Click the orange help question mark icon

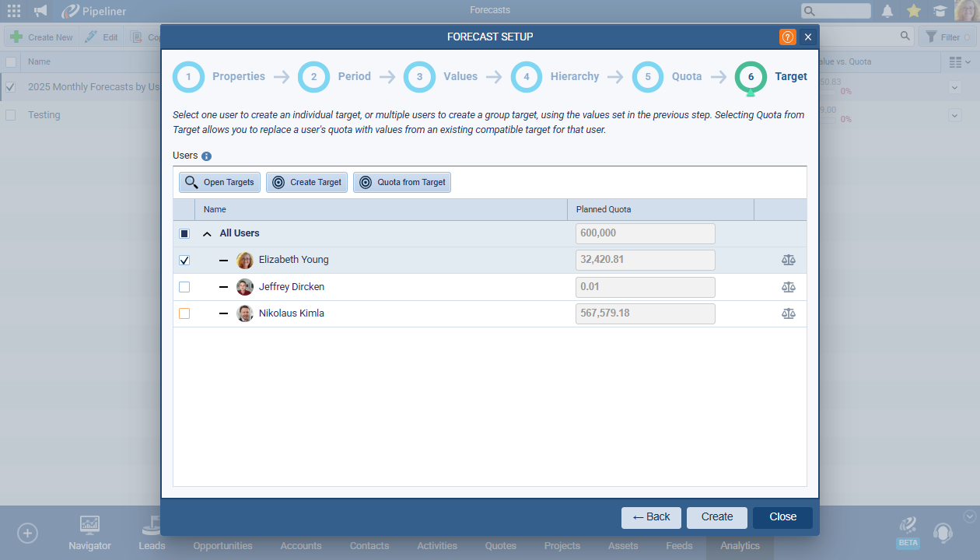[787, 37]
